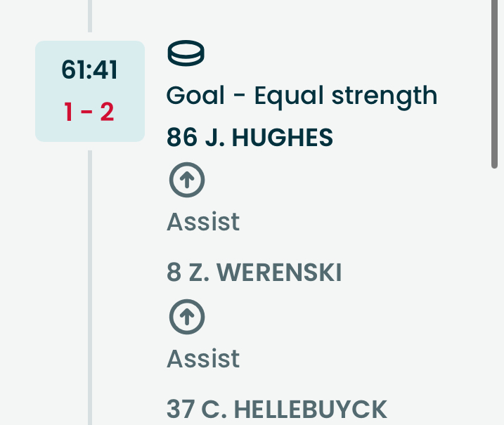
Task: Open goal scorer 86 J. HUGHES
Action: tap(250, 138)
